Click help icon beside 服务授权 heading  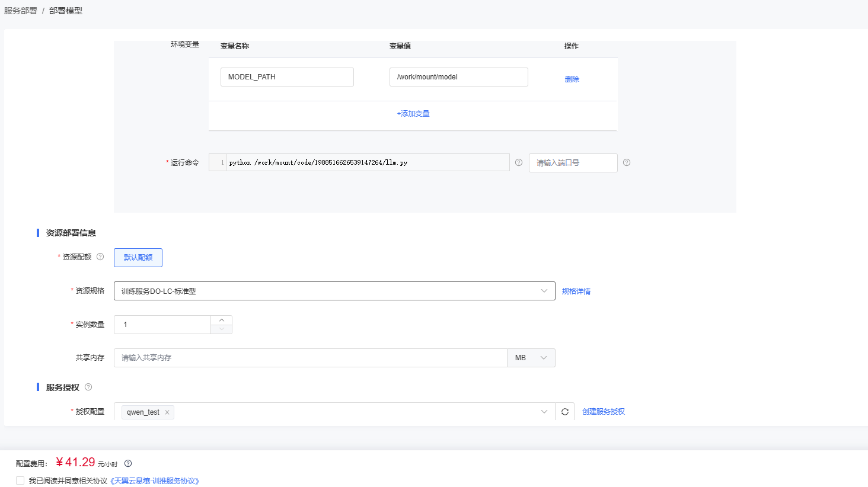click(88, 387)
